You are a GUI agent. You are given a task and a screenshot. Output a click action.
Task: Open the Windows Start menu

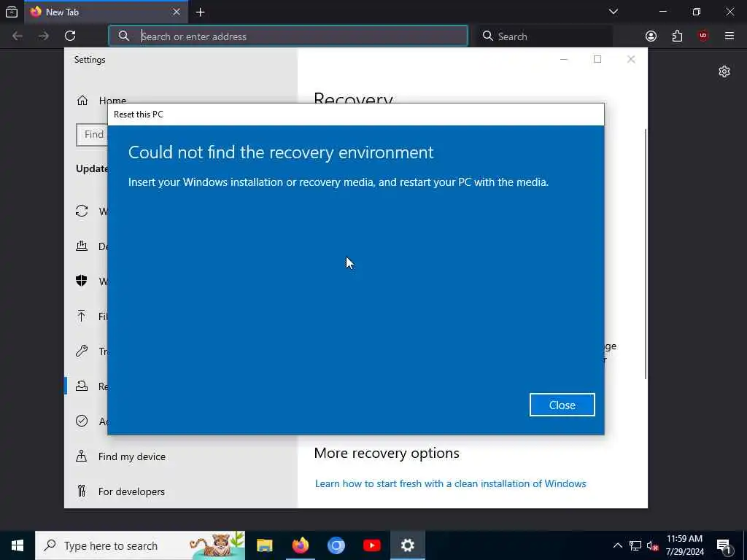[18, 545]
